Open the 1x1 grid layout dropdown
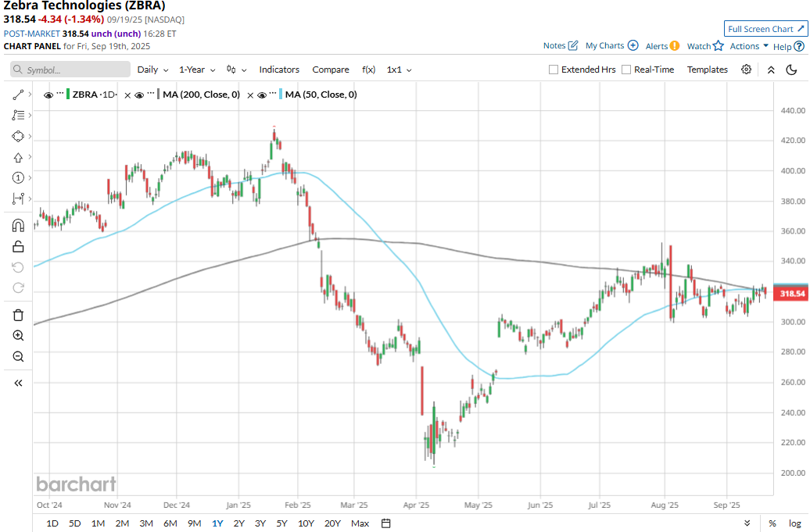 (x=399, y=70)
